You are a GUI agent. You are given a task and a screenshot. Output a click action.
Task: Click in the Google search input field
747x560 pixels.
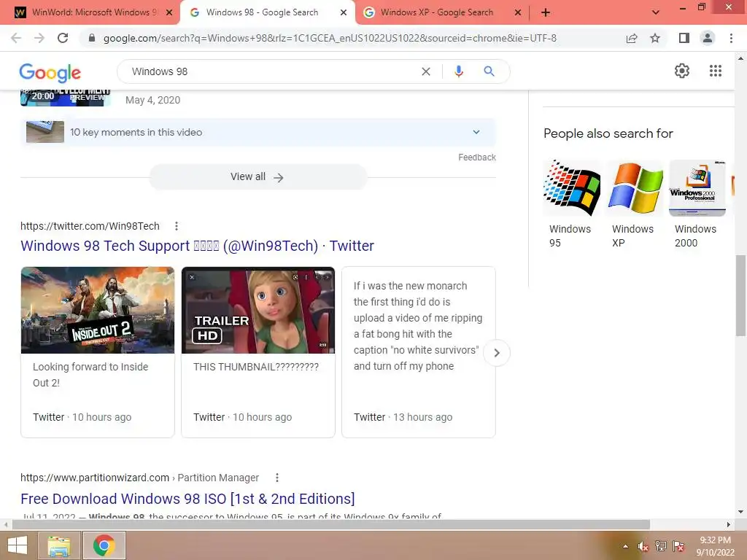click(271, 71)
